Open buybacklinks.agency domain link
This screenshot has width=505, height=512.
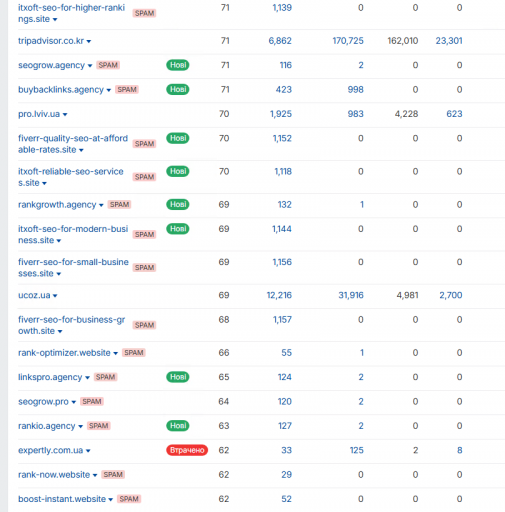[x=61, y=89]
